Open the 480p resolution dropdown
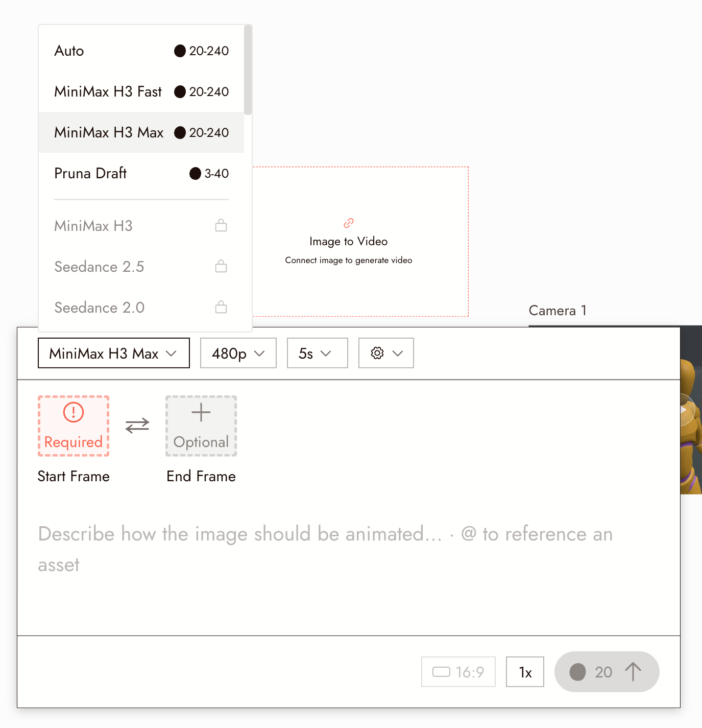Screen dimensions: 702x728 point(238,353)
